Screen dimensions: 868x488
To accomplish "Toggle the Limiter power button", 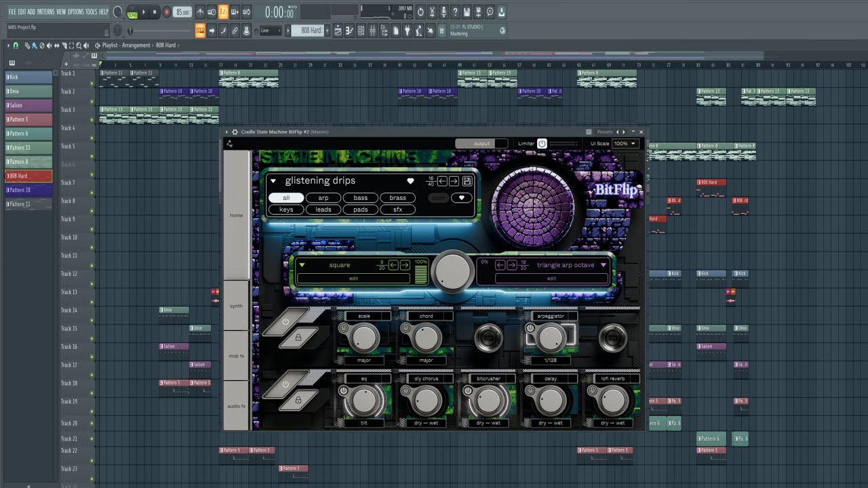I will click(542, 144).
